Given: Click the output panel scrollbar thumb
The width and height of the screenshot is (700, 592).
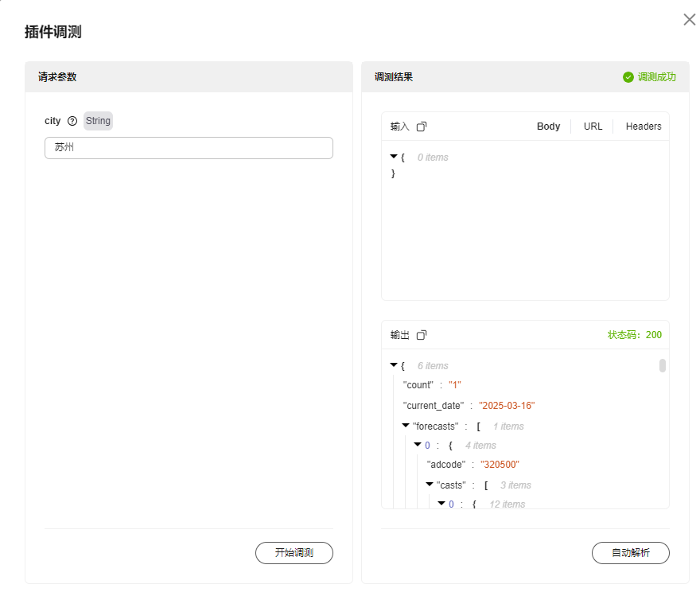Looking at the screenshot, I should [x=663, y=366].
